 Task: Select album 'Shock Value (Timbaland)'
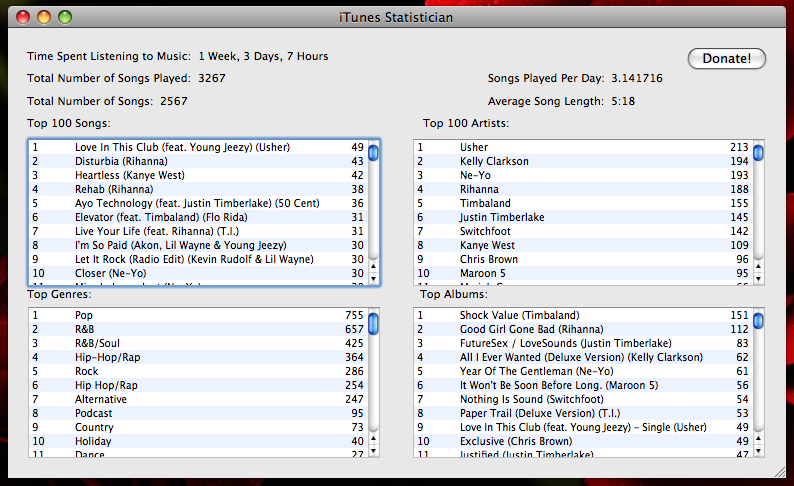583,315
